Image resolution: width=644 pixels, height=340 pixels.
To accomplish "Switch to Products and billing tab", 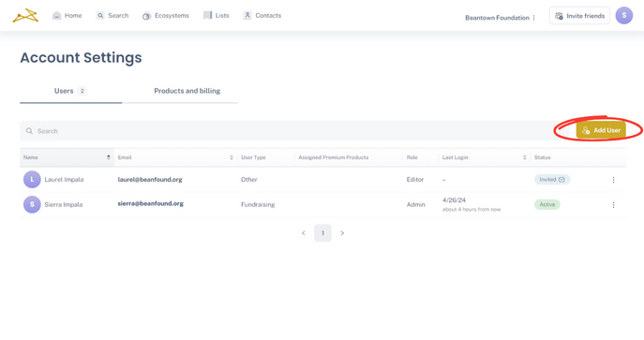I will click(x=187, y=91).
